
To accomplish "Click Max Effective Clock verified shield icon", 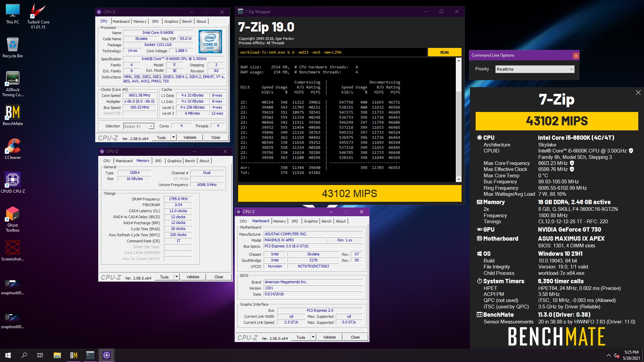I will click(x=572, y=169).
